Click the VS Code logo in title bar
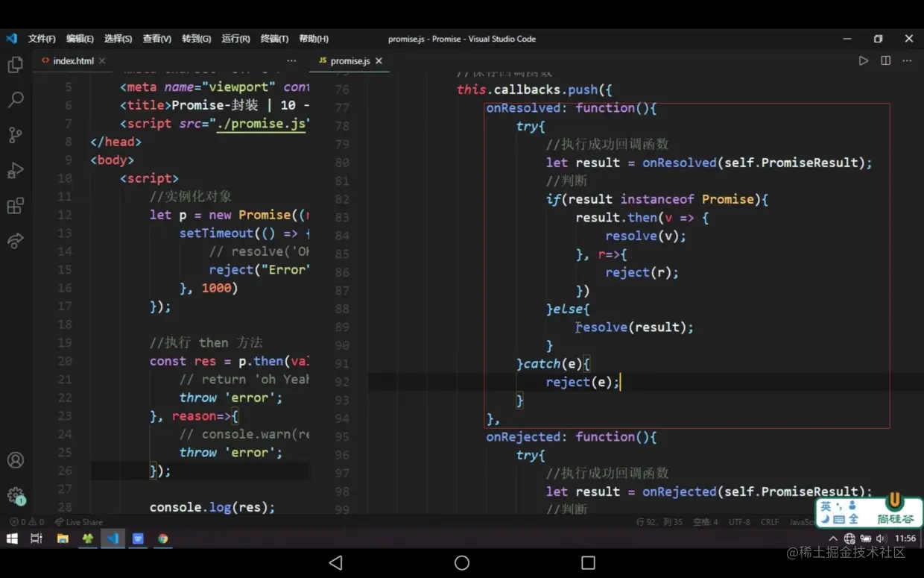Screen dimensions: 924x578 coord(11,38)
